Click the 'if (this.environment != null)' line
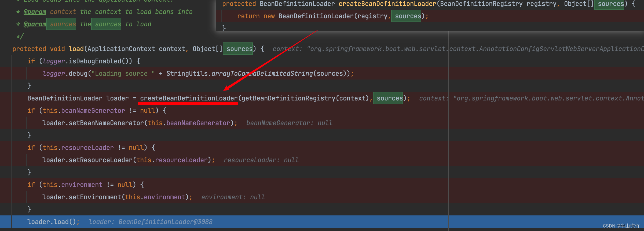 [86, 185]
